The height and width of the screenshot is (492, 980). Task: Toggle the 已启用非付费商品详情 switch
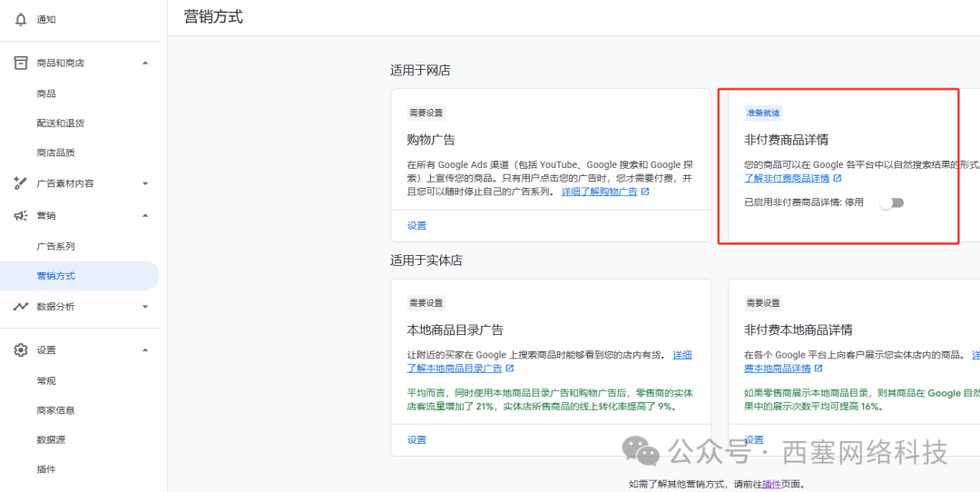pyautogui.click(x=891, y=202)
